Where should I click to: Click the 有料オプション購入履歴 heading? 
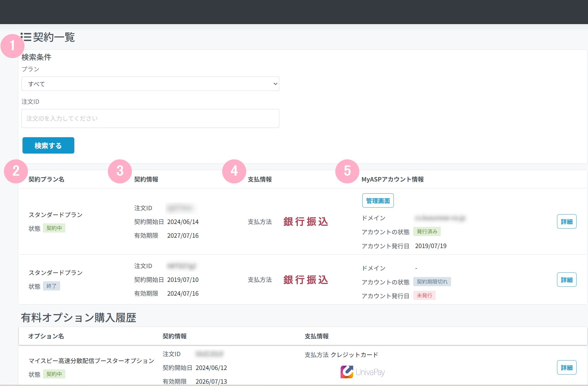[x=78, y=317]
